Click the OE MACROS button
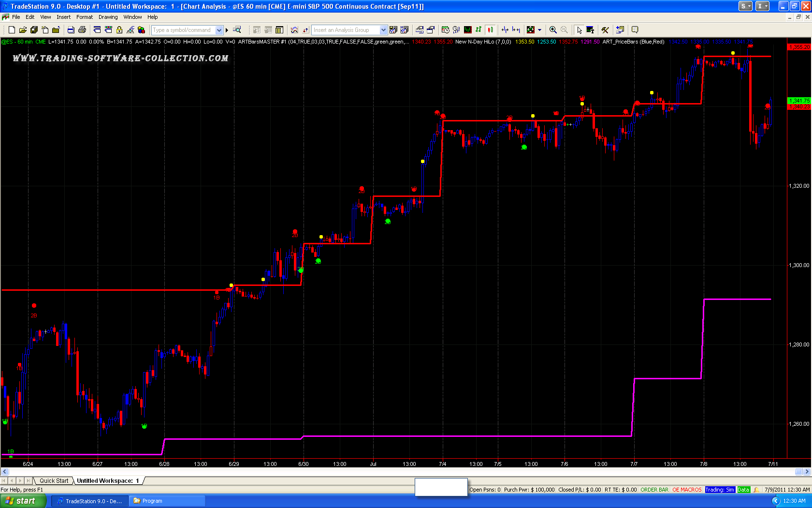This screenshot has width=812, height=508. [686, 490]
